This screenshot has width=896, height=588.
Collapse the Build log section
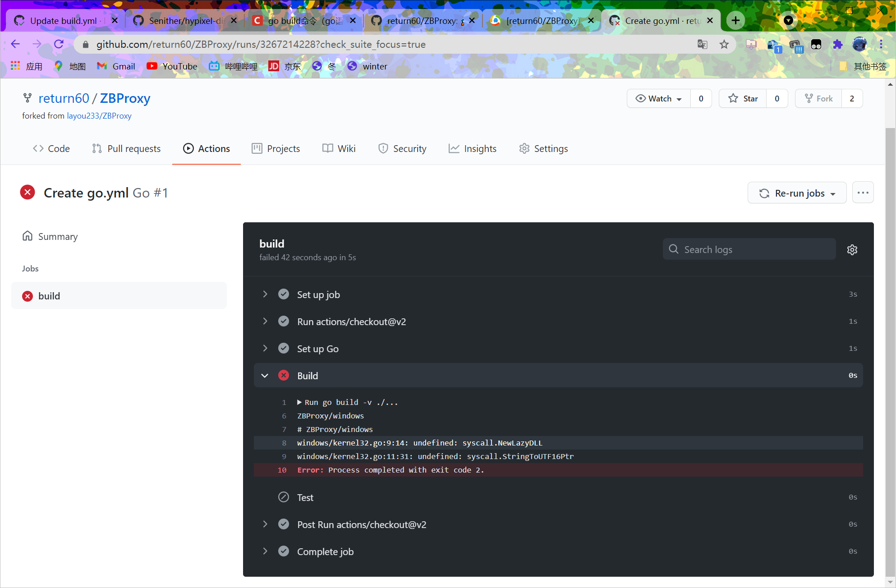[x=265, y=375]
